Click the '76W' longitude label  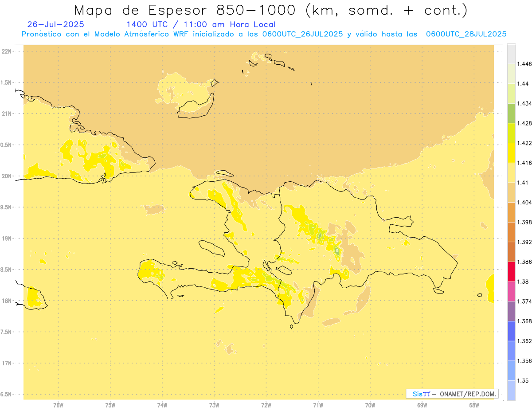point(58,405)
